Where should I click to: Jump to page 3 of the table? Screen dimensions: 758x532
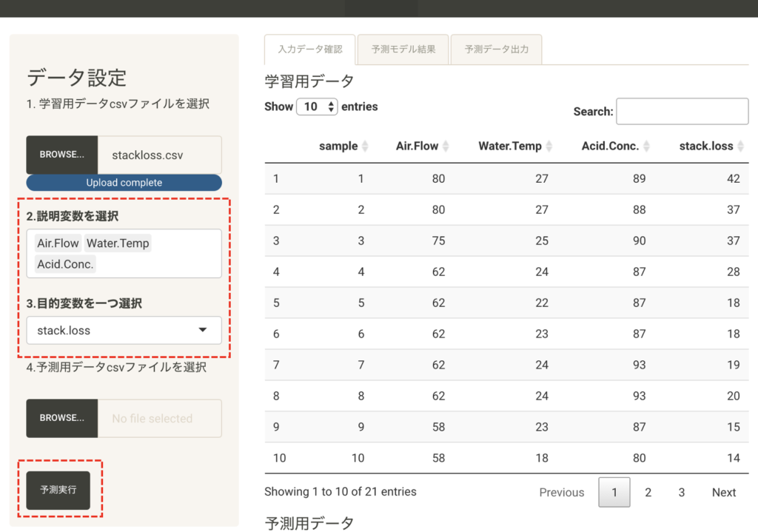click(x=682, y=492)
